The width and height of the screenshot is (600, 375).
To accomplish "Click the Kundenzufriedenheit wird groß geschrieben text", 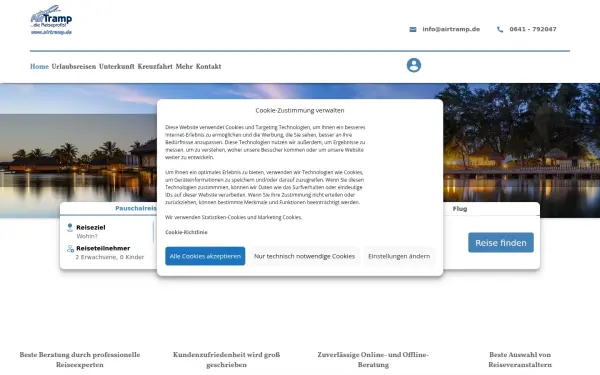I will [227, 360].
